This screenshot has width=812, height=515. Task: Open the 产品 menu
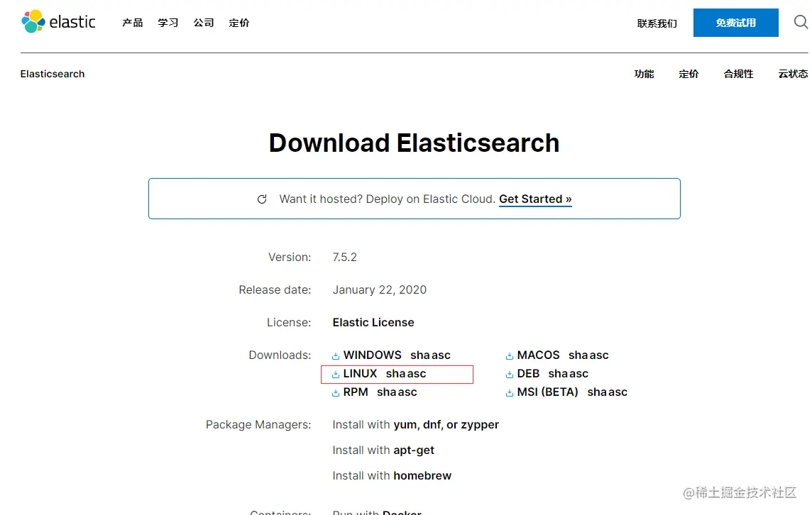tap(133, 23)
